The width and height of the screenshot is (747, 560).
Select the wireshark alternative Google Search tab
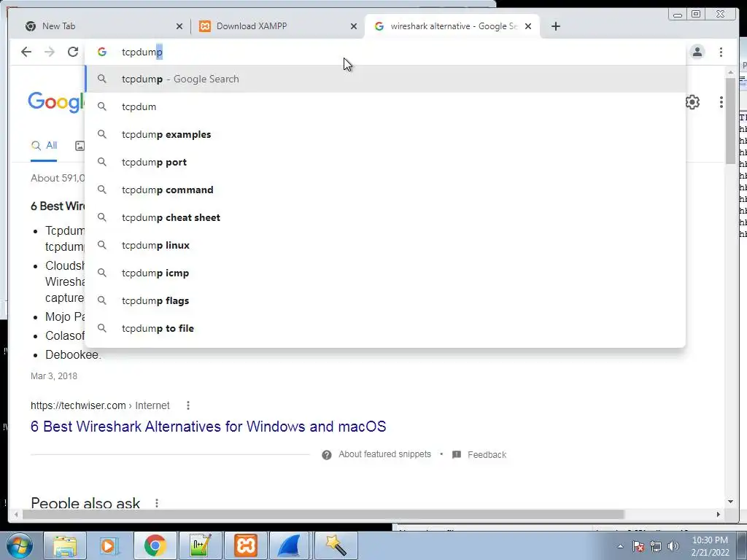(x=452, y=26)
